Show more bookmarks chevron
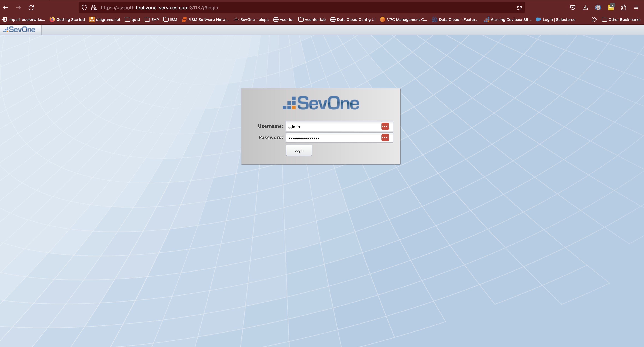 click(x=594, y=19)
